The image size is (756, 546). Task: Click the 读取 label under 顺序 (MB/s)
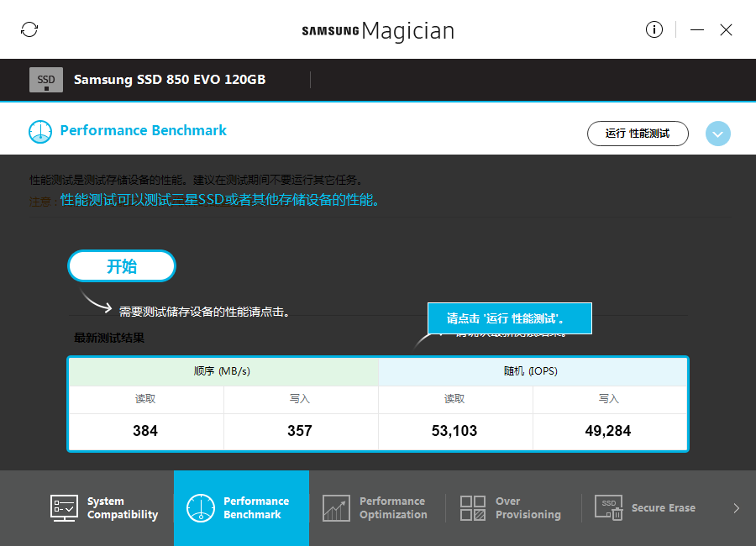tap(145, 399)
